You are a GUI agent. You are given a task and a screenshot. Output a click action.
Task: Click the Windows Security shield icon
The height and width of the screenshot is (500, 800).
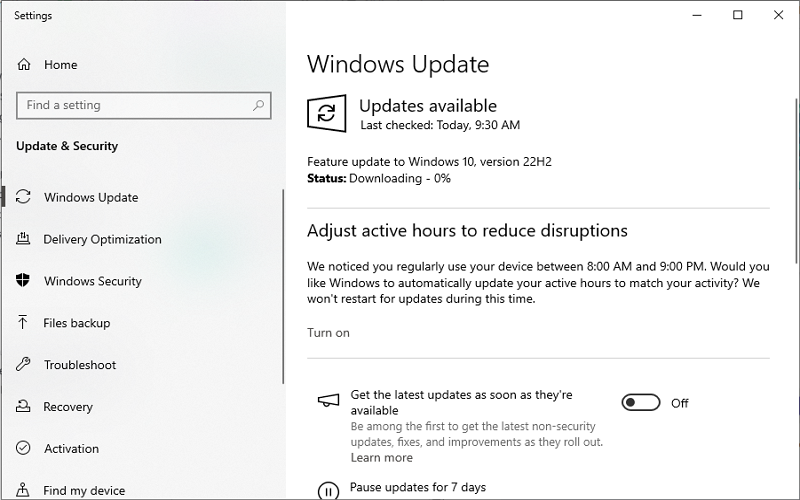24,281
